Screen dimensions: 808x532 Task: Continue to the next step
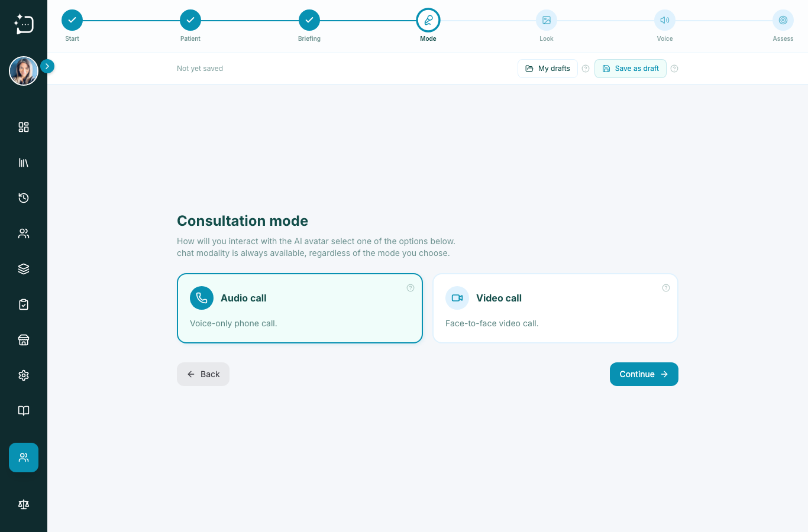click(644, 374)
